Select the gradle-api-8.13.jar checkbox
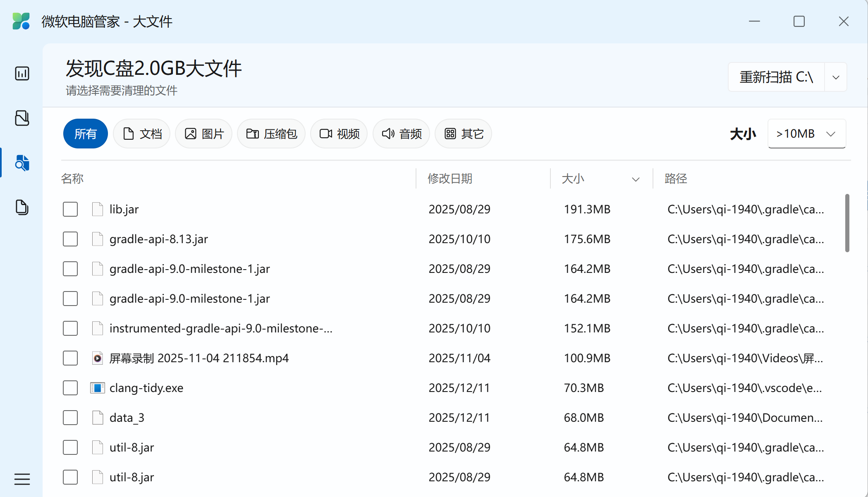This screenshot has height=497, width=868. 70,239
